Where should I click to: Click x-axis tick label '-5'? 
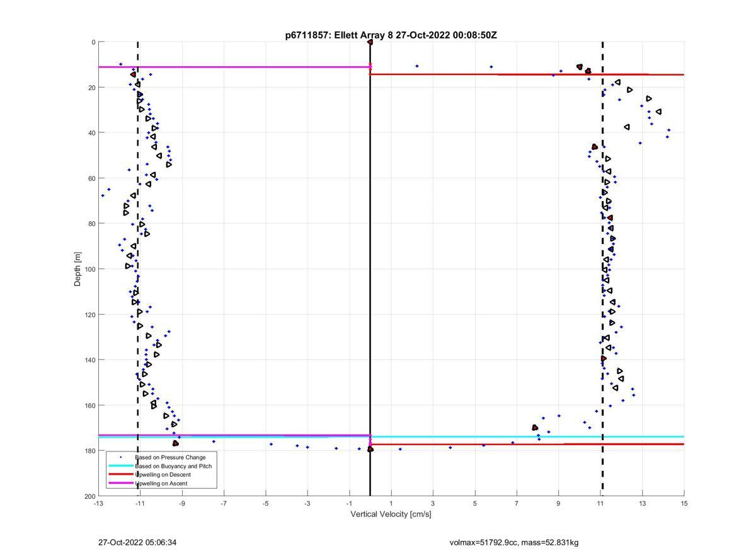[x=266, y=504]
